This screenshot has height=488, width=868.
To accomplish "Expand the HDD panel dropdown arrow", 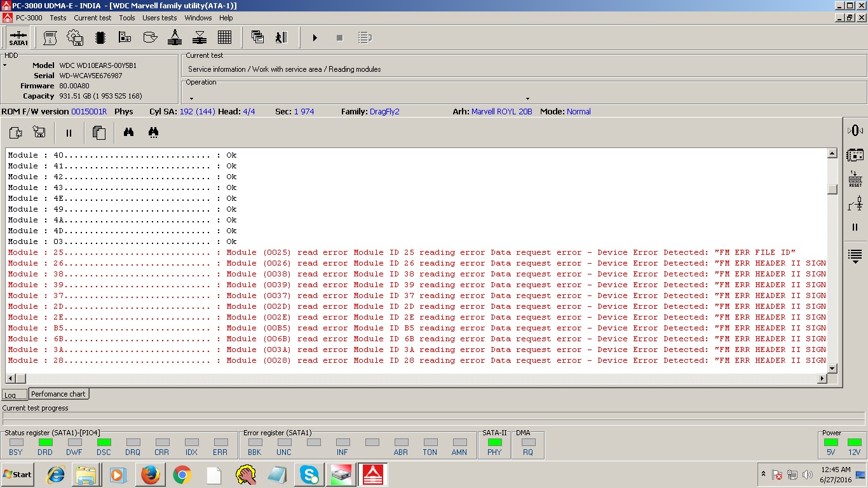I will coord(5,65).
